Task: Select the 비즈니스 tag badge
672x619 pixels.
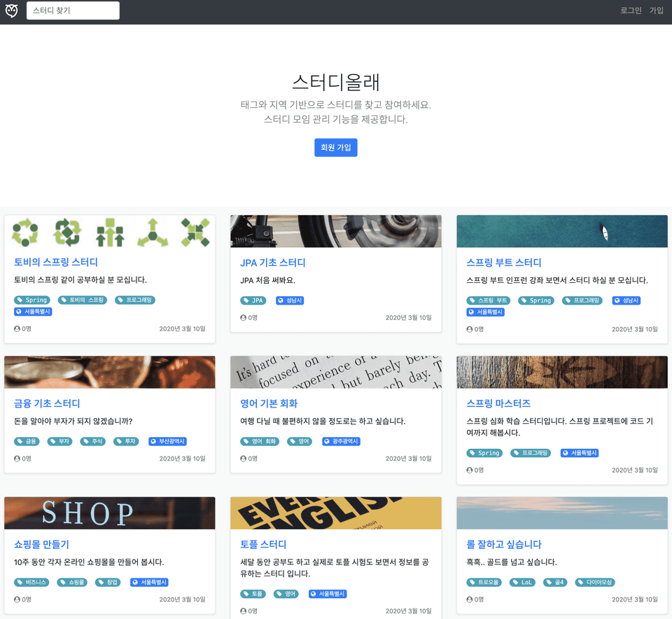Action: pos(31,582)
